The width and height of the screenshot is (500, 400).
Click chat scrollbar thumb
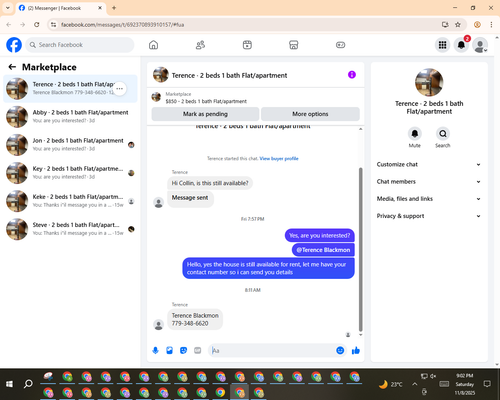360,249
